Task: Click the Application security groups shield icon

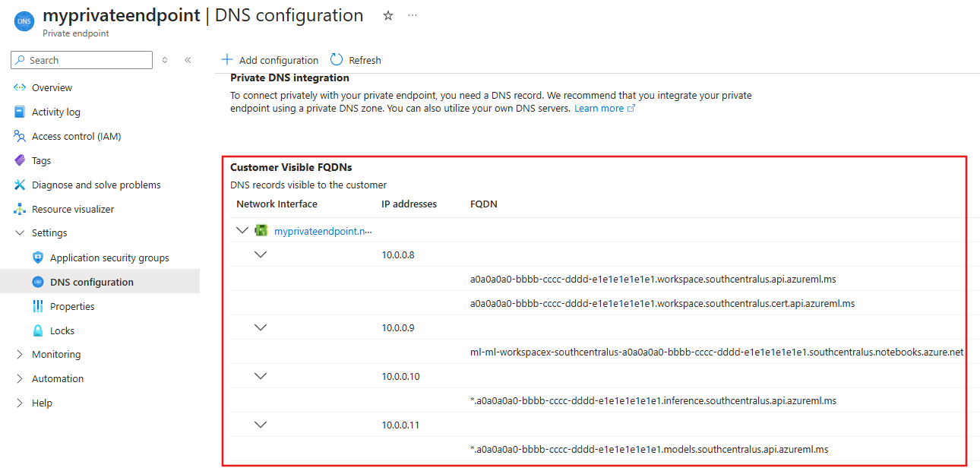Action: (38, 257)
